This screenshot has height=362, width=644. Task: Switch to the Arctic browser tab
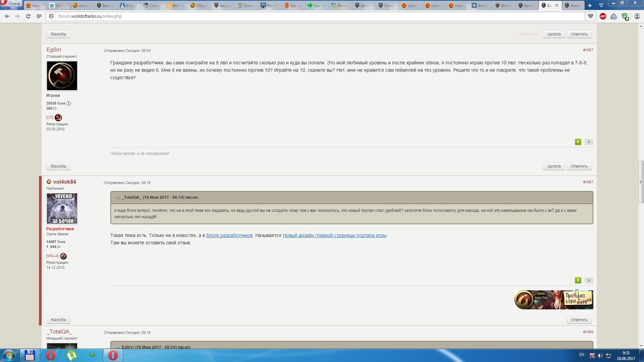[x=480, y=6]
